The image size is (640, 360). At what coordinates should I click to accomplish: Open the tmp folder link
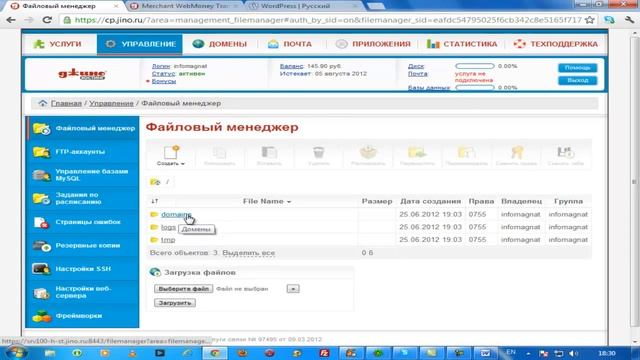point(168,240)
